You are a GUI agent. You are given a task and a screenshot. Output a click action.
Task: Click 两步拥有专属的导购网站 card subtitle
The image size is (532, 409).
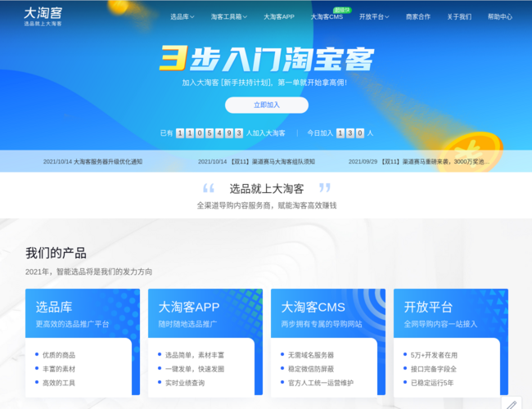[x=322, y=324]
